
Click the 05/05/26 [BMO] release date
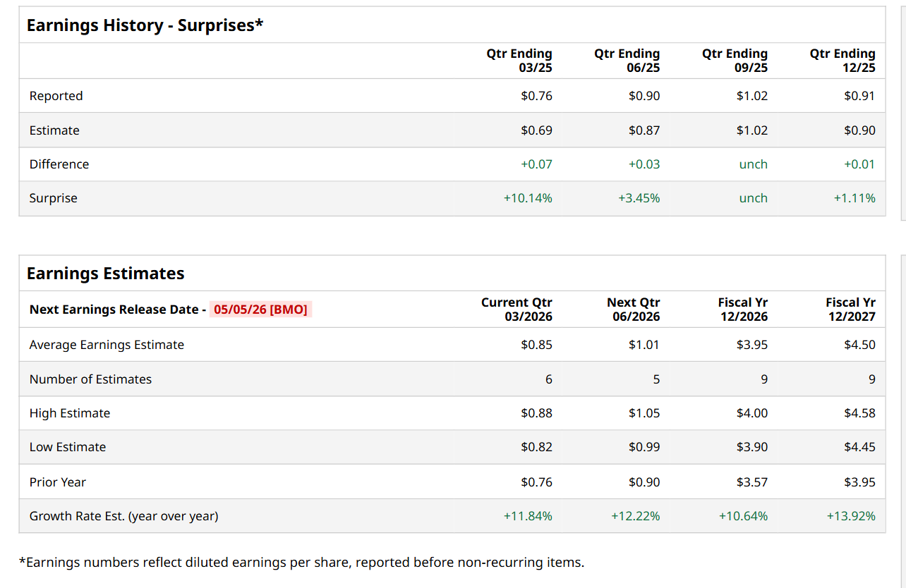pyautogui.click(x=260, y=310)
